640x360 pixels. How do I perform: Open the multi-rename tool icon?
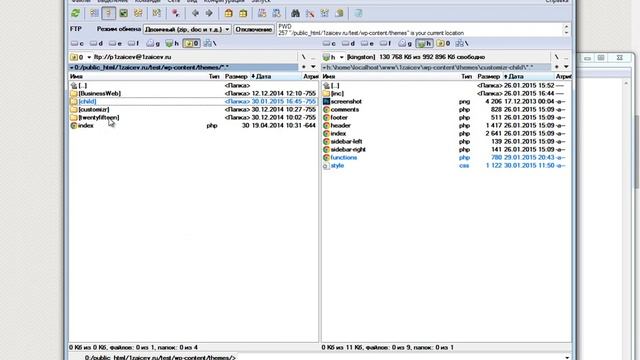coord(310,13)
